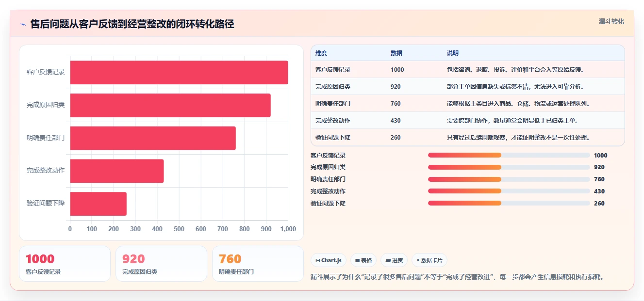Screen dimensions: 644x301
Task: Click the 260 value in the table
Action: pyautogui.click(x=396, y=138)
